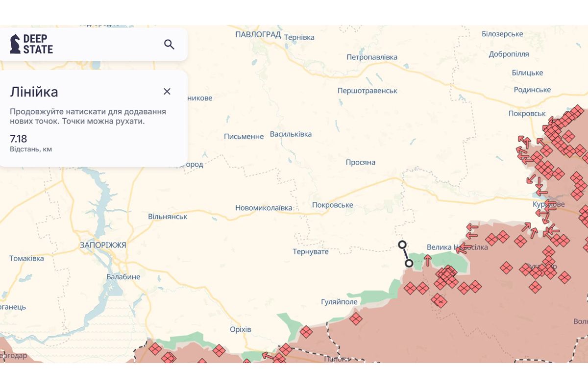
Task: Click the DeepState logo
Action: [31, 44]
